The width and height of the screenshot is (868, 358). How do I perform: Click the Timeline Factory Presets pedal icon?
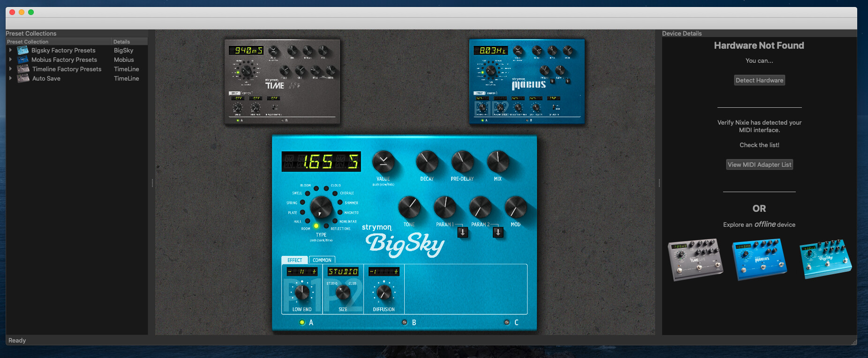pos(23,69)
